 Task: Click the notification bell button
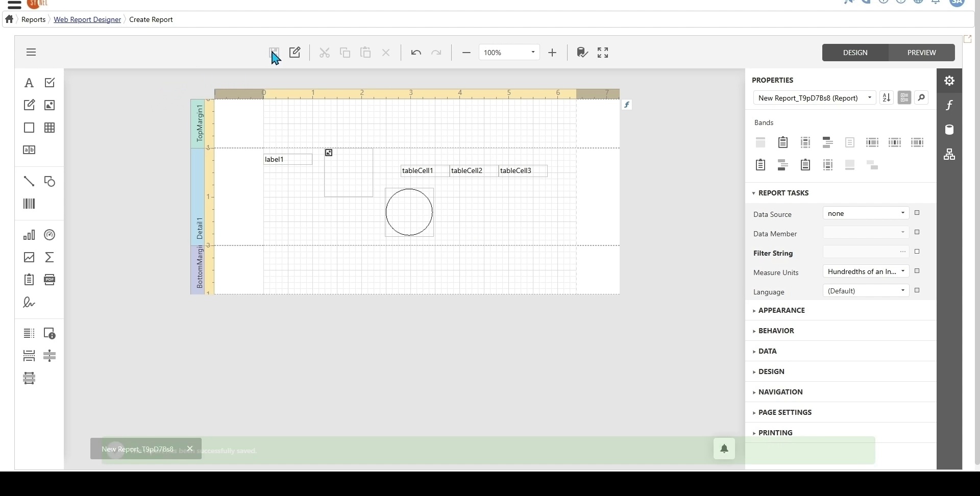[724, 449]
